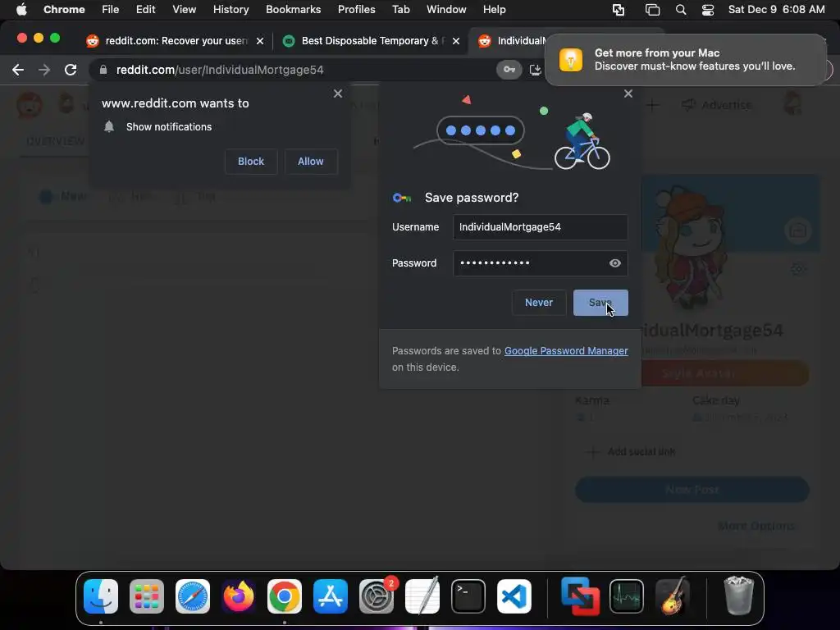Open the Window menu
The image size is (840, 630).
446,10
